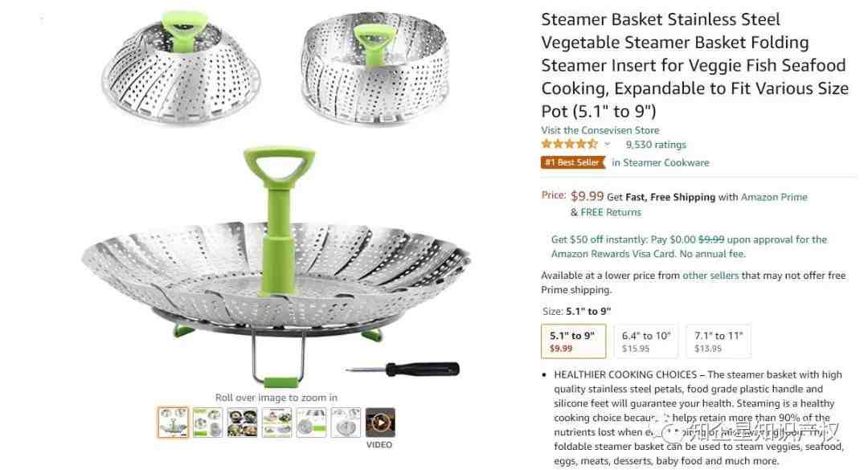
Task: View the third thumbnail showing cooked dishes
Action: click(x=242, y=423)
